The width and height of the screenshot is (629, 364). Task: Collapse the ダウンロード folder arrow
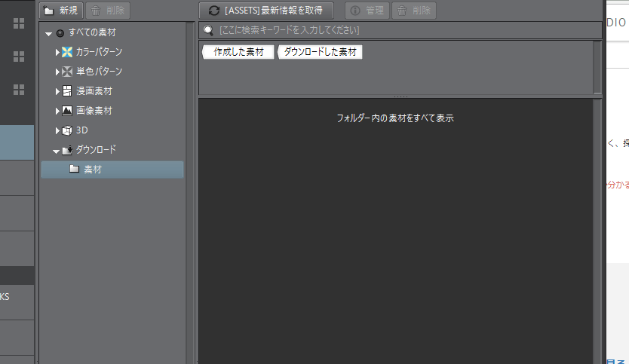click(57, 151)
